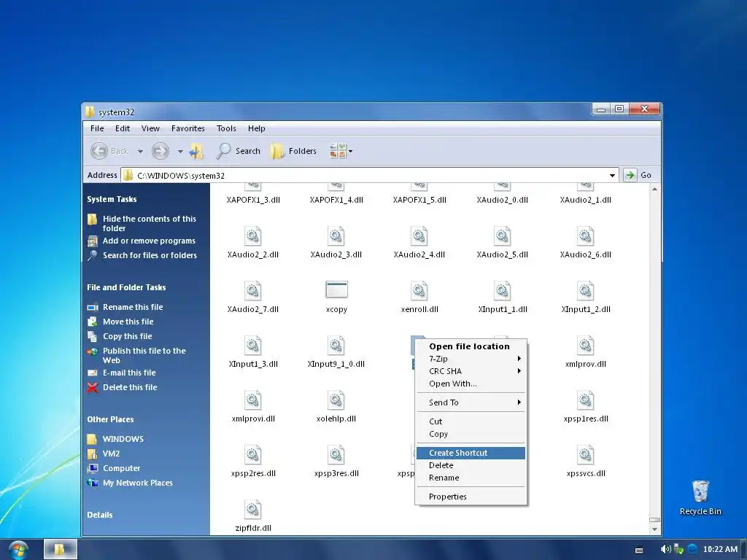The image size is (747, 560).
Task: Select the xmlprov.dll file icon
Action: pos(586,346)
